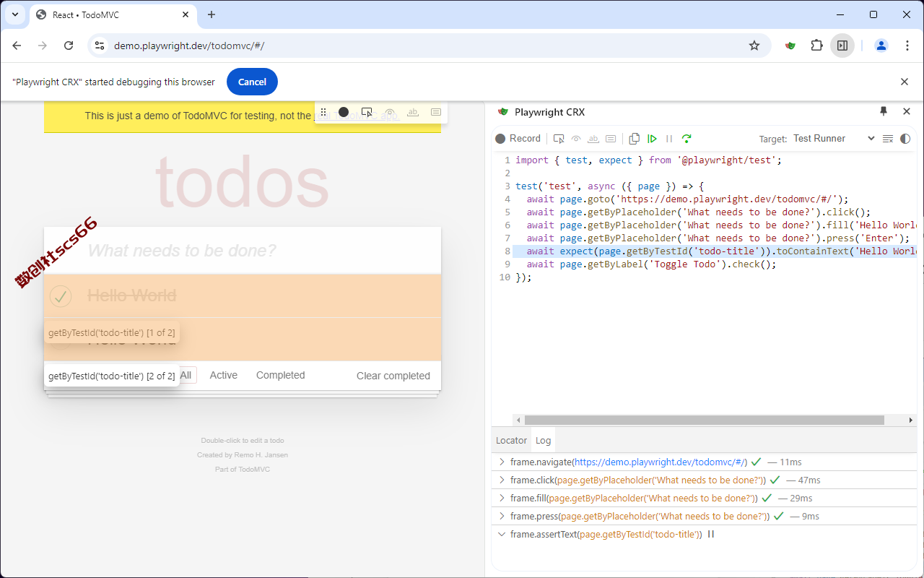Close the React TodoMVC tab

click(186, 14)
